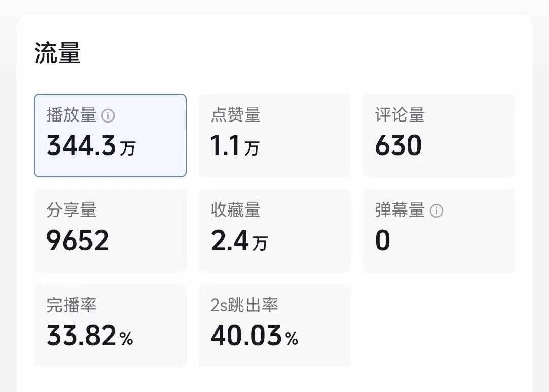Click the 33.82% completion rate value

[x=90, y=336]
